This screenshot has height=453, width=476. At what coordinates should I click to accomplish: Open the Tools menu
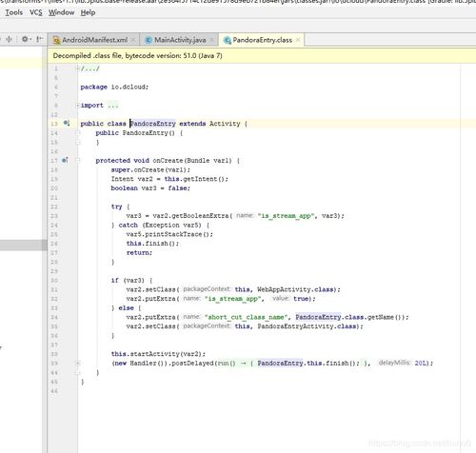tap(14, 12)
